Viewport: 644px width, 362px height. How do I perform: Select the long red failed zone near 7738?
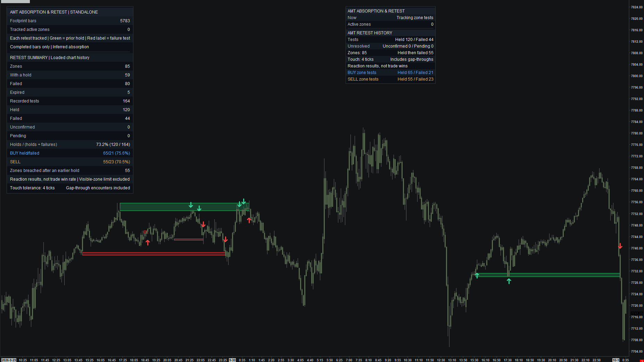click(x=154, y=254)
